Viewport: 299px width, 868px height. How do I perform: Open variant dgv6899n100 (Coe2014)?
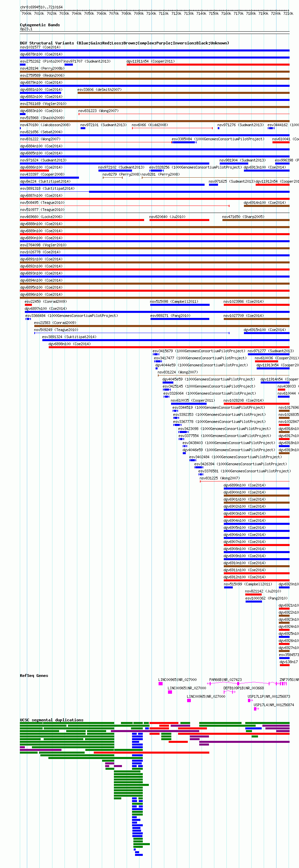pyautogui.click(x=245, y=486)
